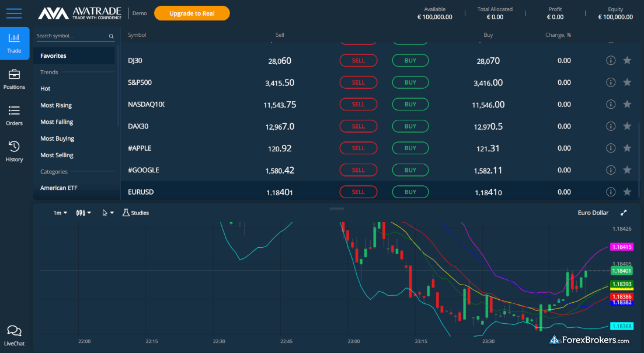Sort by Symbol column header
The width and height of the screenshot is (644, 353).
[137, 35]
